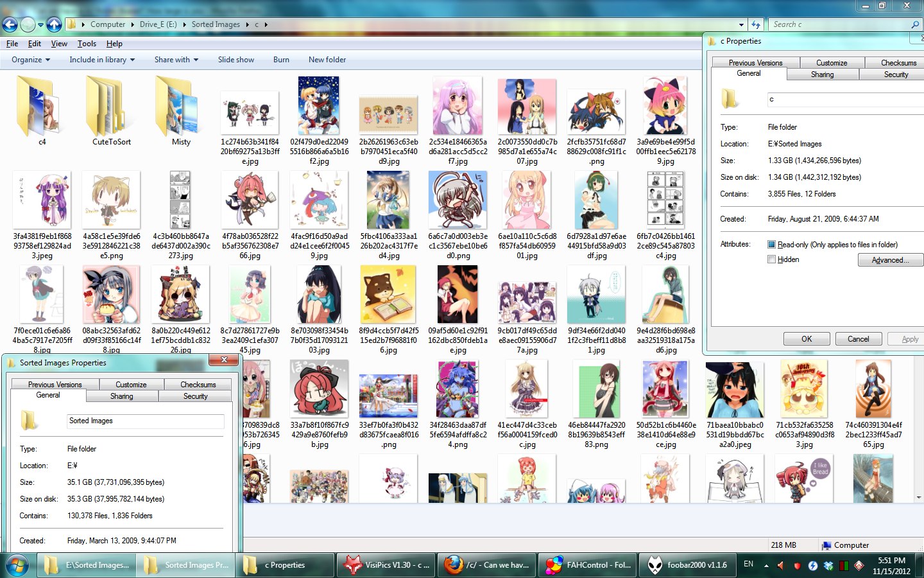924x578 pixels.
Task: Click Computer in the address breadcrumb
Action: [108, 24]
